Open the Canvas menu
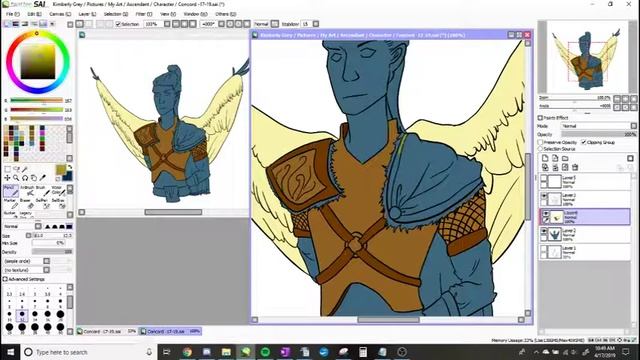The image size is (640, 360). click(x=60, y=14)
